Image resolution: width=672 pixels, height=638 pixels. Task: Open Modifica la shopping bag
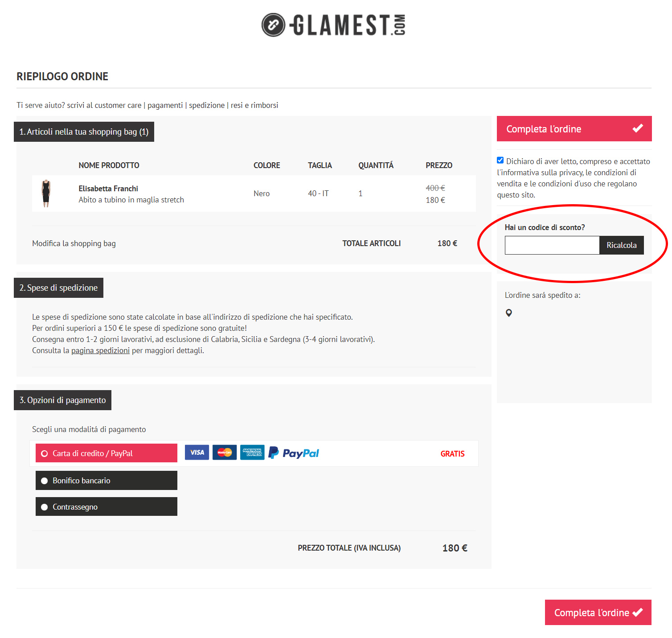click(x=74, y=243)
